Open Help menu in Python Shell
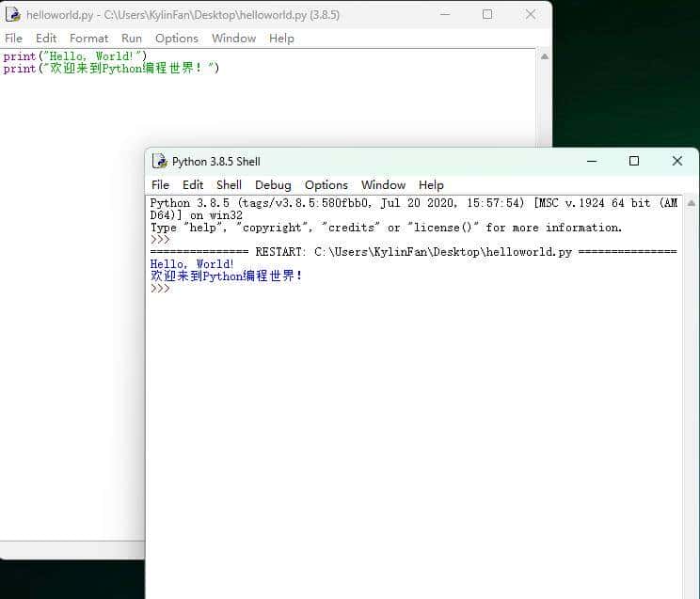The height and width of the screenshot is (599, 700). pyautogui.click(x=431, y=185)
